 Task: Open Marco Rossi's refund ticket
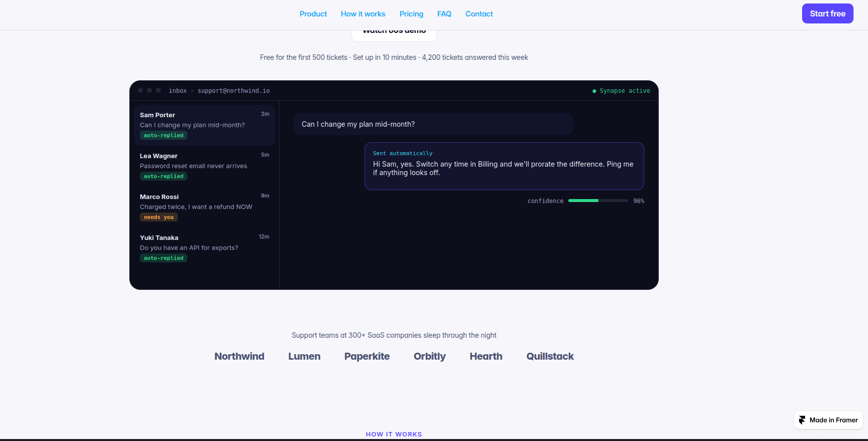(x=204, y=207)
